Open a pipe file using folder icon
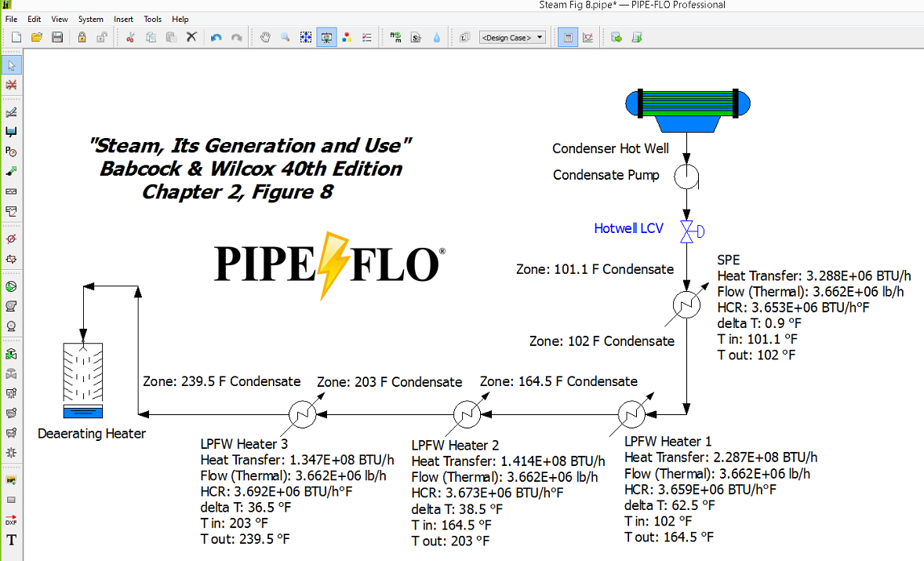The image size is (924, 561). 37,37
